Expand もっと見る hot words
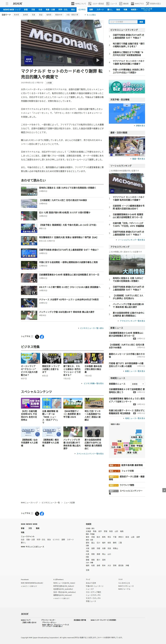The width and height of the screenshot is (166, 644). (90, 15)
